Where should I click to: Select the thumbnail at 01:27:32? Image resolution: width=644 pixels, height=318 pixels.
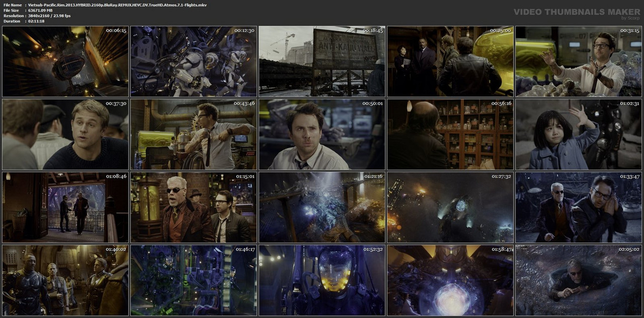450,207
